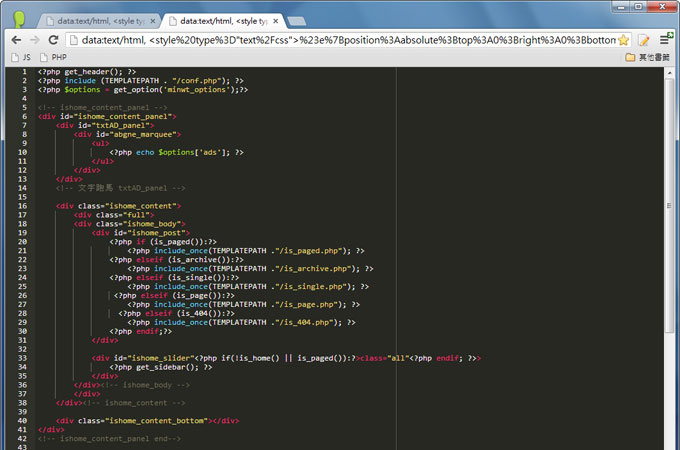Click the "/is_404.php" include line

tap(242, 323)
